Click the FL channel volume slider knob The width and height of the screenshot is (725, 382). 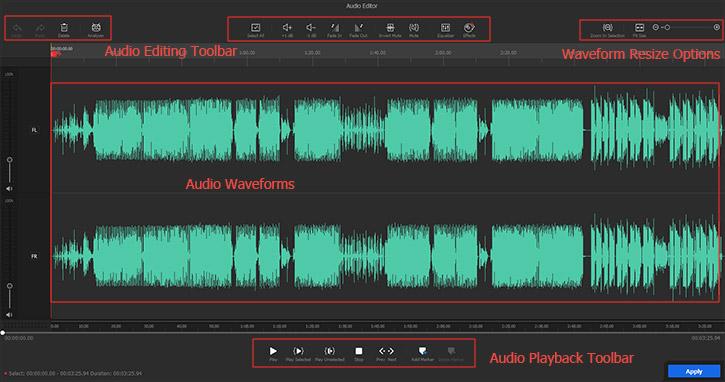[x=9, y=160]
